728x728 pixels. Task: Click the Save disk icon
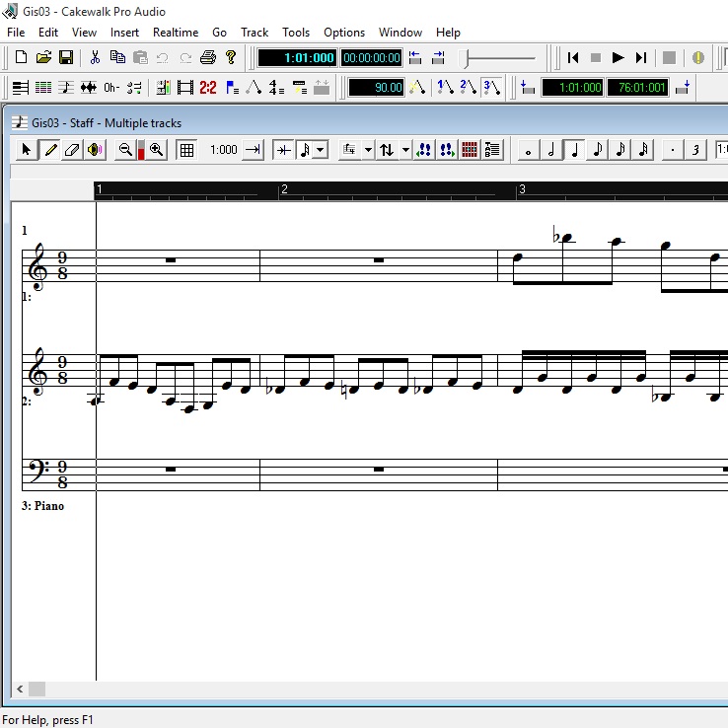click(x=66, y=58)
